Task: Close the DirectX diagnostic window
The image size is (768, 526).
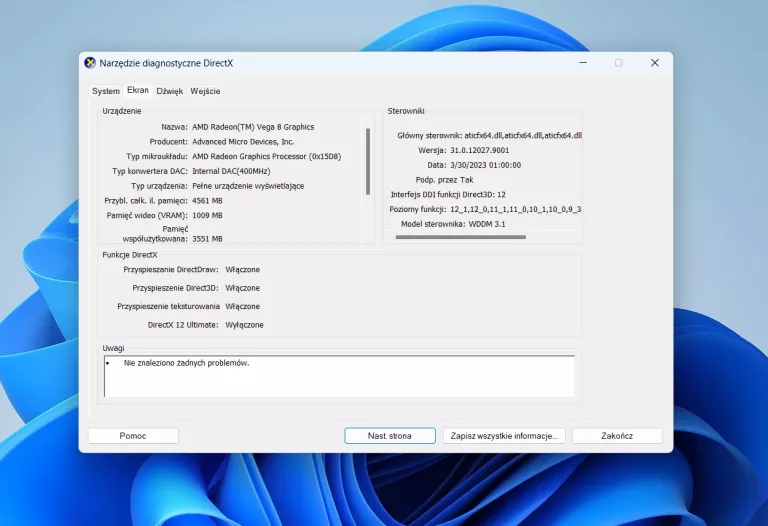Action: [655, 63]
